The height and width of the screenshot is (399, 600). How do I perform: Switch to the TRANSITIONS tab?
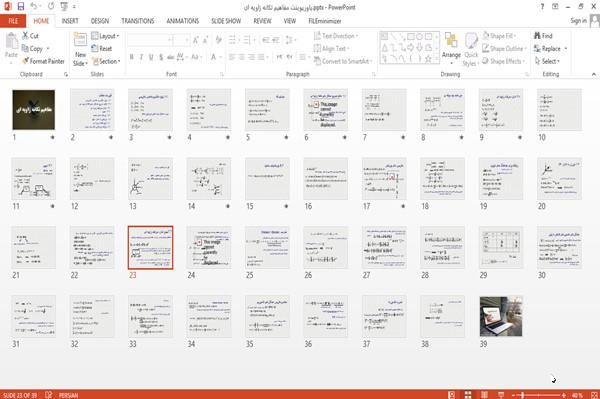point(137,21)
